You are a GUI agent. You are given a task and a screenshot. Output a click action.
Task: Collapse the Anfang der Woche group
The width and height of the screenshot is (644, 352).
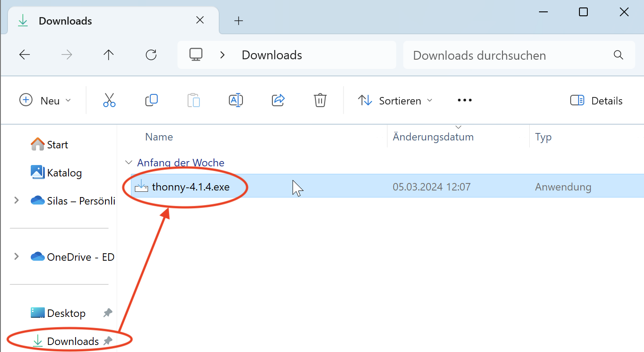point(128,163)
